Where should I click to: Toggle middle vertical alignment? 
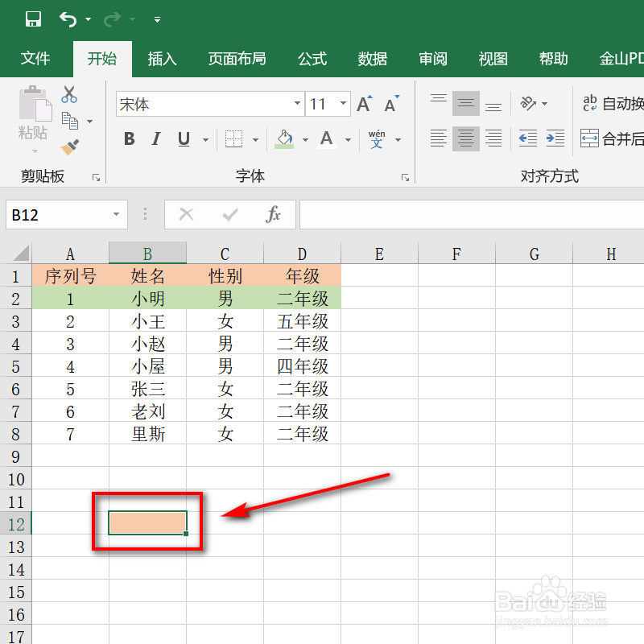coord(466,103)
